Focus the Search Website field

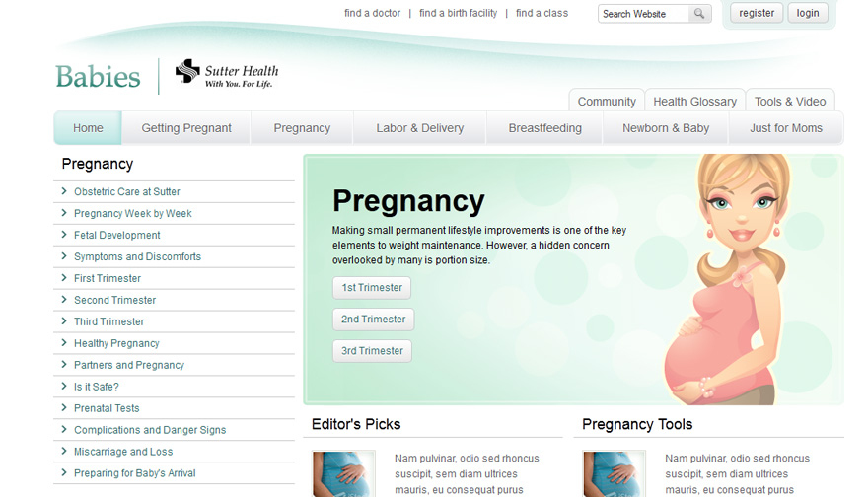point(644,14)
